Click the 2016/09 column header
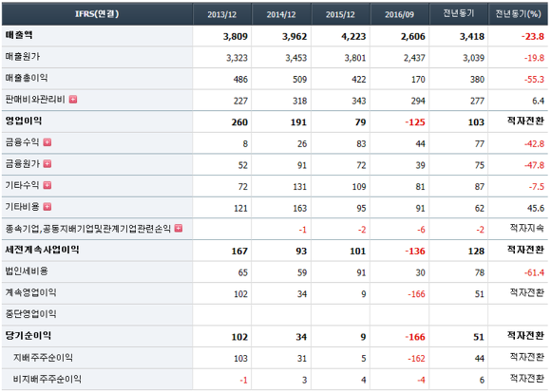Viewport: 551px width, 392px height. click(399, 14)
